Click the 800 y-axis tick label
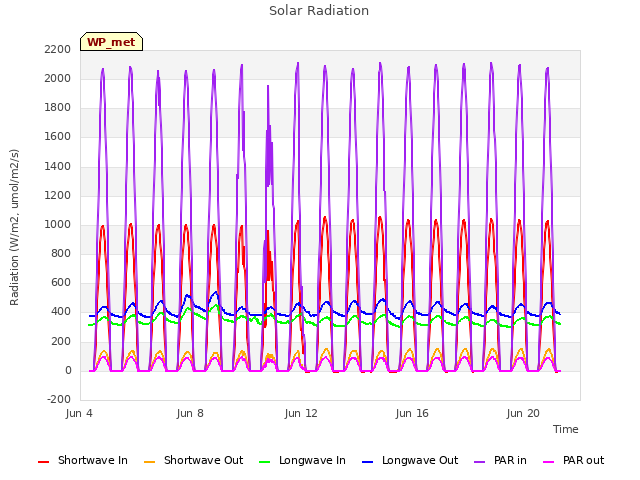 [x=61, y=253]
